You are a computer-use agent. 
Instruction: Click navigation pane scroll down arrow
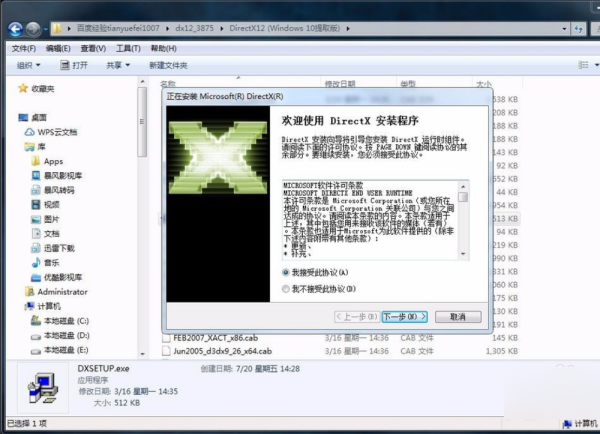(x=142, y=354)
